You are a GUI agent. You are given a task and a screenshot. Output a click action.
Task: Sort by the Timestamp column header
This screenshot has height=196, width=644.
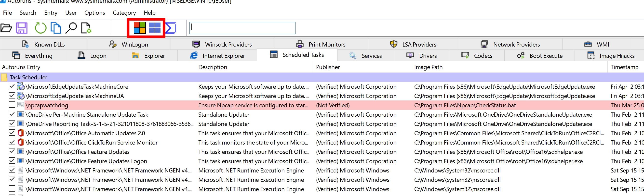(626, 67)
